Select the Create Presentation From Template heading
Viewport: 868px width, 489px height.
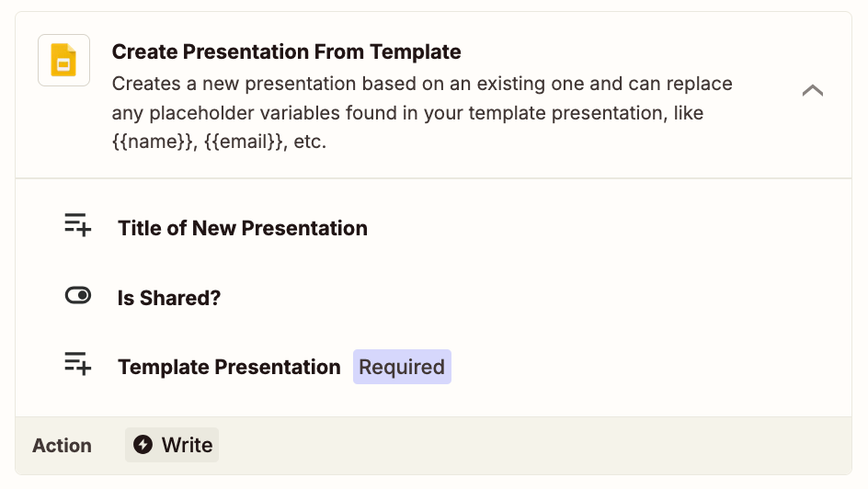[286, 52]
